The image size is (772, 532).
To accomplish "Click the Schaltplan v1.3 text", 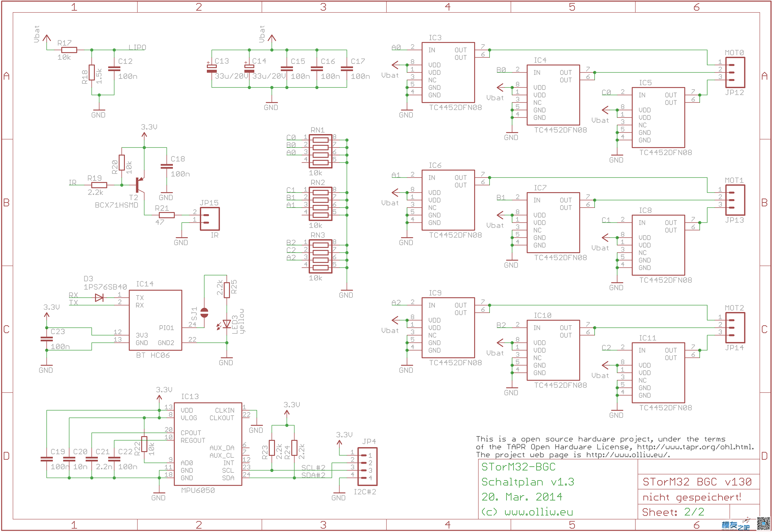I will click(x=528, y=482).
